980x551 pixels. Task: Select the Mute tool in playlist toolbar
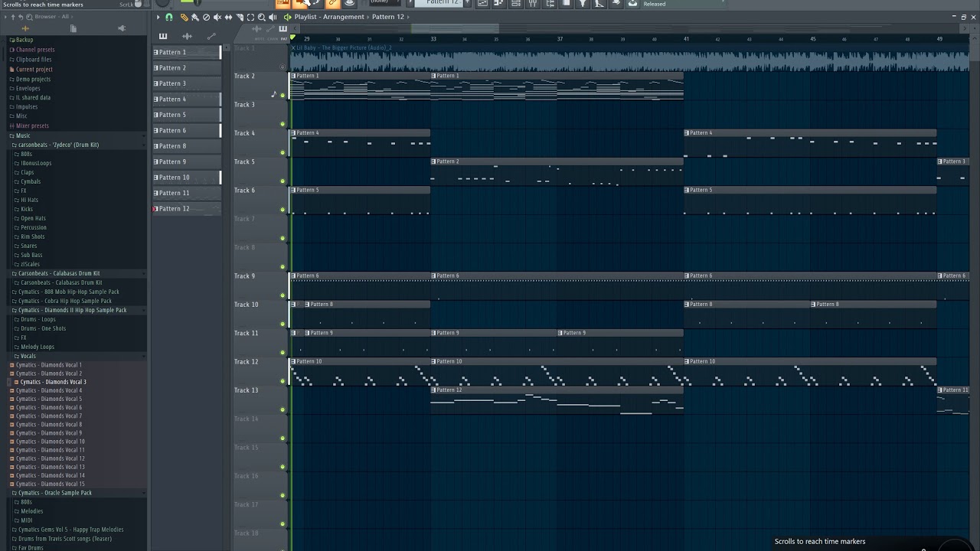click(x=217, y=17)
